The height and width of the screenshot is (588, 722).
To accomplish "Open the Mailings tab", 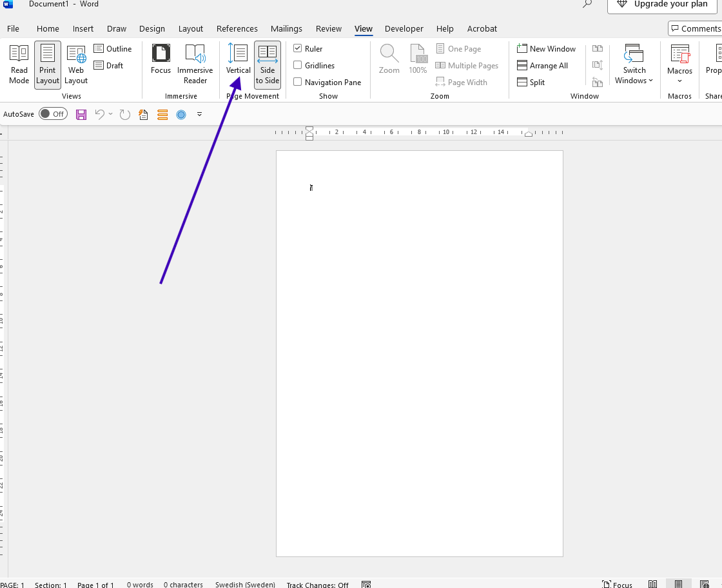I will coord(286,28).
